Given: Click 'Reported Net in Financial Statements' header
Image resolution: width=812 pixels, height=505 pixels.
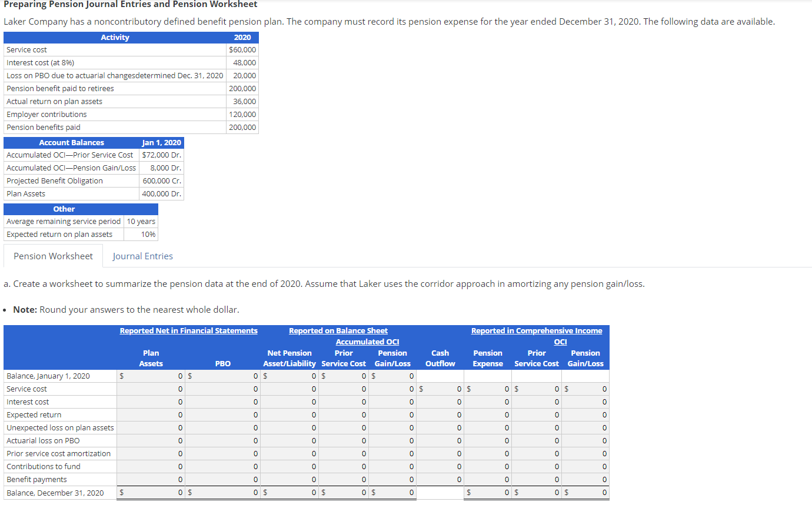Looking at the screenshot, I should tap(189, 331).
